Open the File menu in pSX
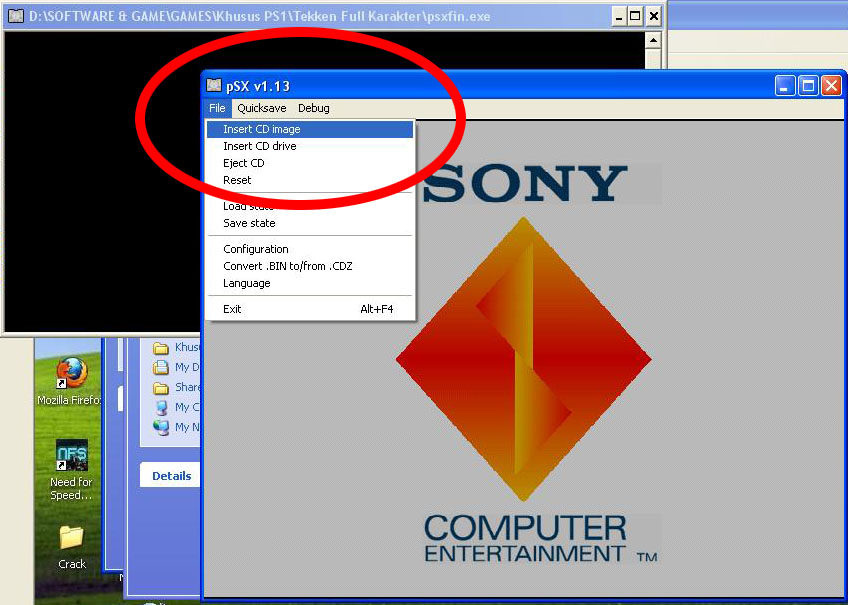Viewport: 848px width, 605px height. 217,108
